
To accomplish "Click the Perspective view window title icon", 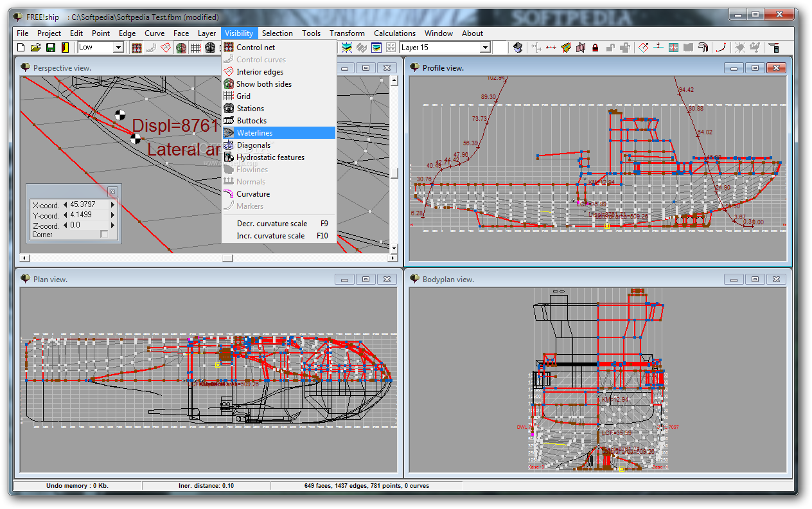I will pyautogui.click(x=25, y=67).
